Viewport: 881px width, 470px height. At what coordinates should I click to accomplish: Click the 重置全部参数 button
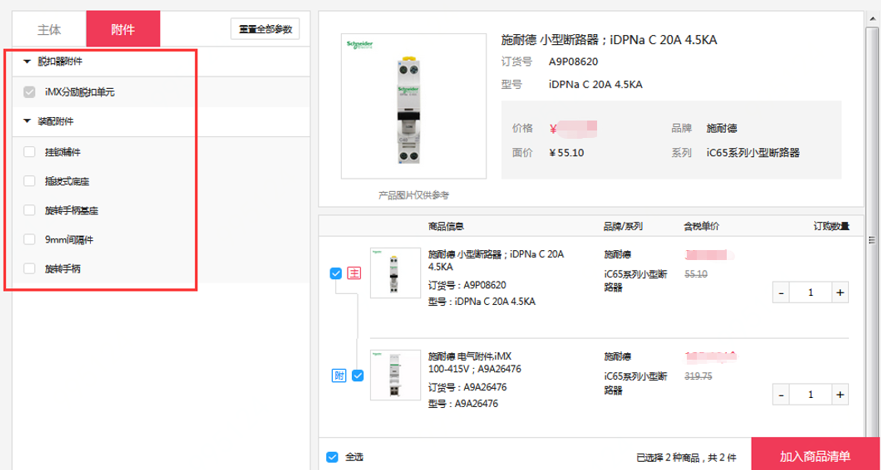pyautogui.click(x=265, y=29)
